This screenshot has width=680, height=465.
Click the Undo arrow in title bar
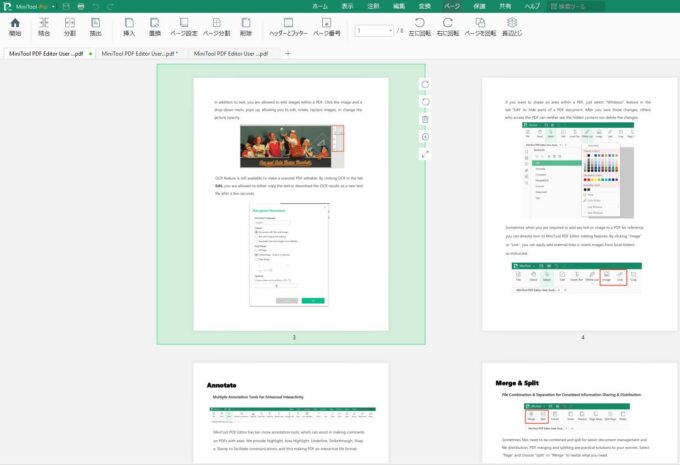(95, 7)
